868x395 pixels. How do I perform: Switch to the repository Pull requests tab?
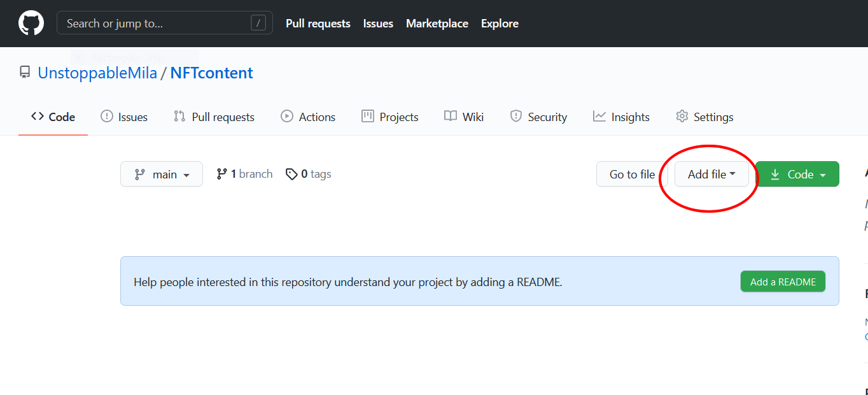(x=214, y=117)
